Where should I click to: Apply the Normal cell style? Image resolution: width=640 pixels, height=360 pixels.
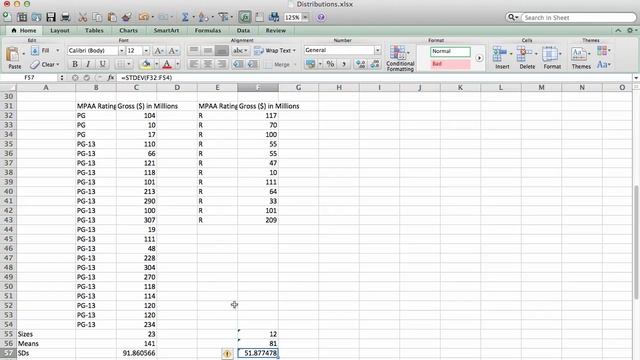click(x=450, y=51)
